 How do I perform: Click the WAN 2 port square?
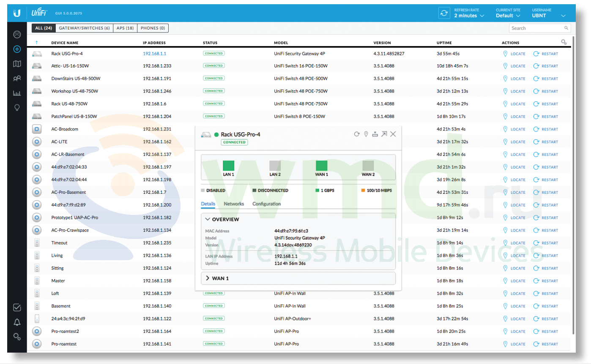pos(368,166)
